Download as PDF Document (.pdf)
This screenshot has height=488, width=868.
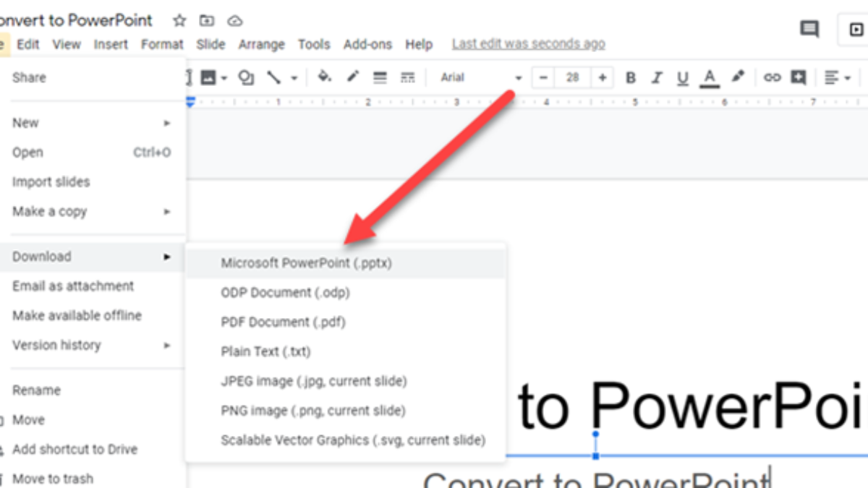[x=346, y=322]
